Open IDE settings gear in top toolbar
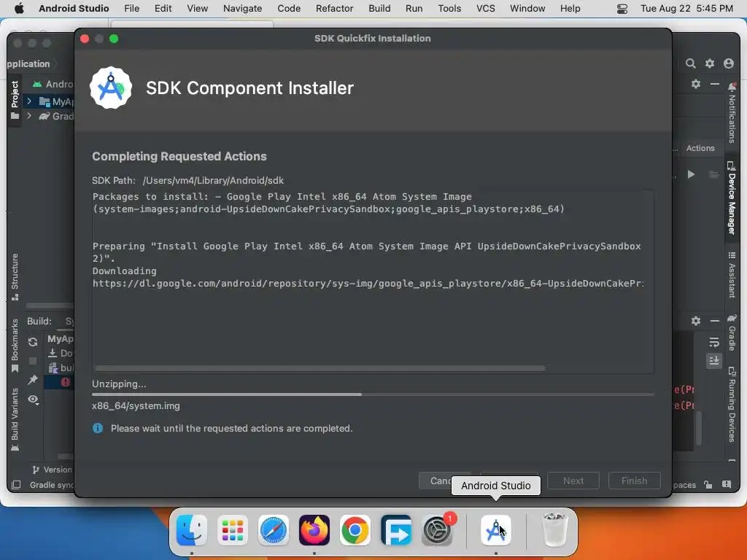747x560 pixels. (710, 63)
